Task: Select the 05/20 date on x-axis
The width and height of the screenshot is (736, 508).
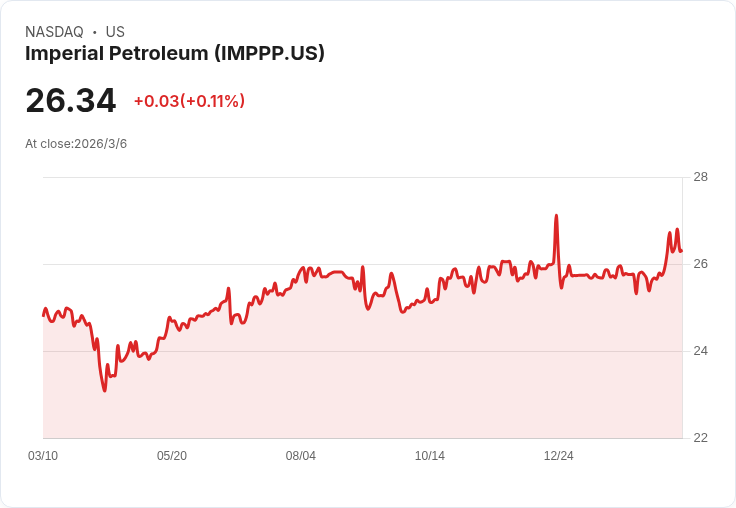Action: pos(172,456)
